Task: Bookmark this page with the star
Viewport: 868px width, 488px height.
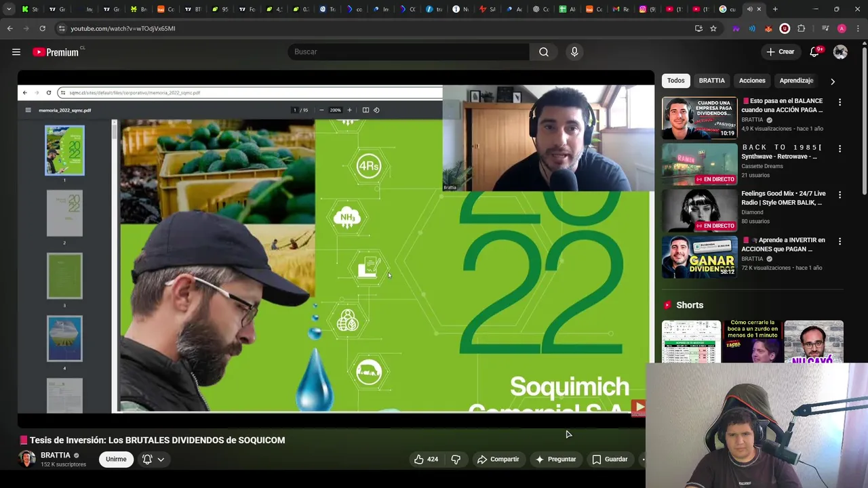Action: pos(713,28)
